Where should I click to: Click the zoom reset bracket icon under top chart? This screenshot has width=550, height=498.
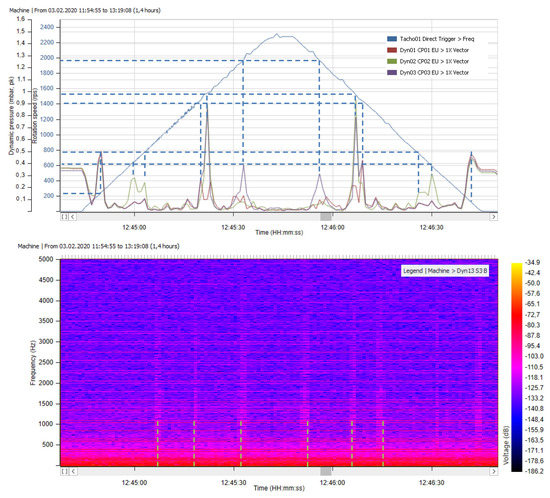tap(64, 217)
